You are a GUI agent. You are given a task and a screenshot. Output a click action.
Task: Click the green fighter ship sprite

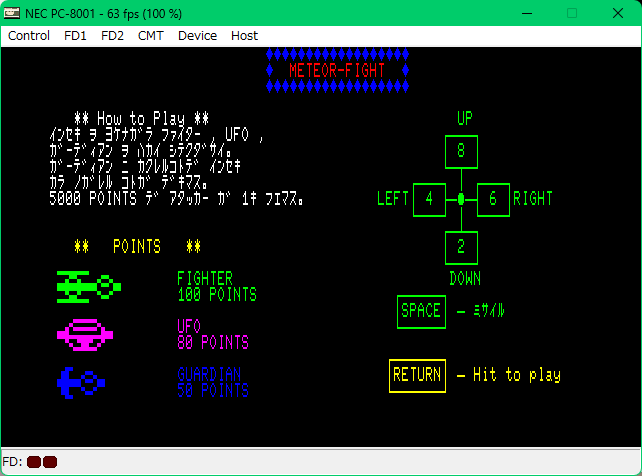pyautogui.click(x=89, y=287)
